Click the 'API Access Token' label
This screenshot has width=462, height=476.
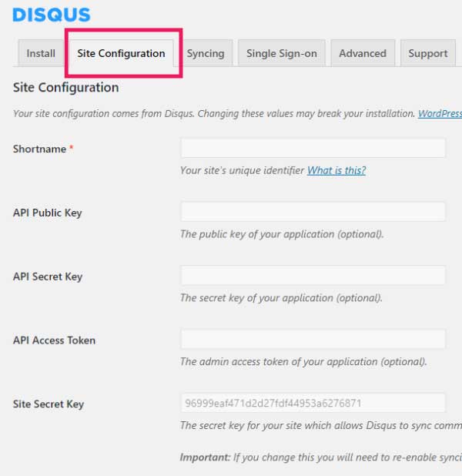tap(54, 340)
